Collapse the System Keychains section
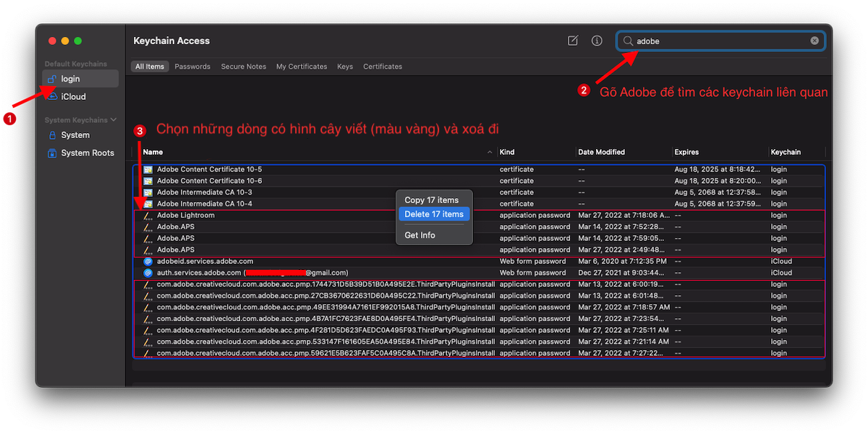The height and width of the screenshot is (434, 868). coord(114,119)
